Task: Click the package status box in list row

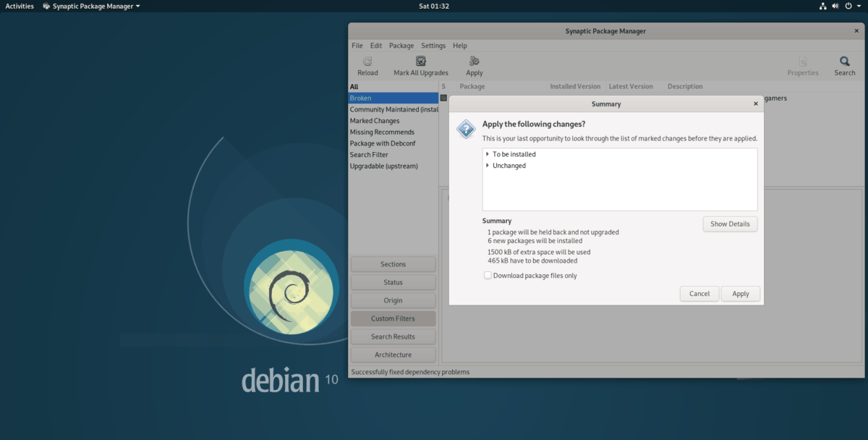Action: point(444,98)
